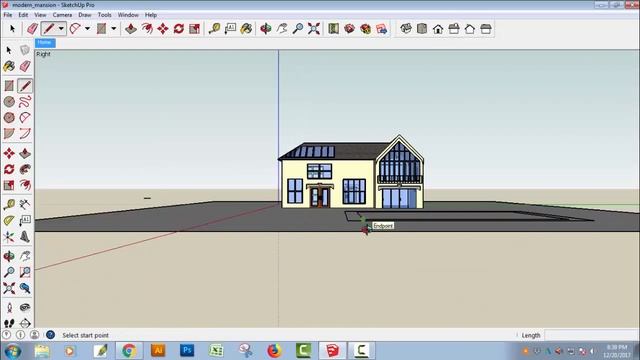The height and width of the screenshot is (360, 640).
Task: Open the Help menu
Action: click(151, 15)
